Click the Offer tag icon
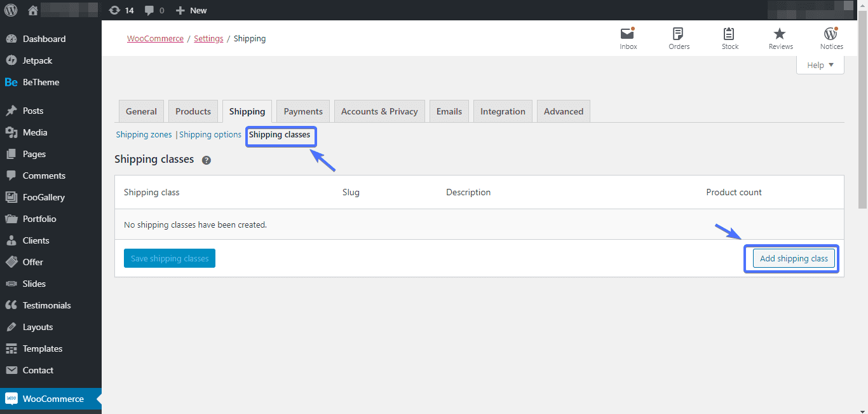 (11, 262)
